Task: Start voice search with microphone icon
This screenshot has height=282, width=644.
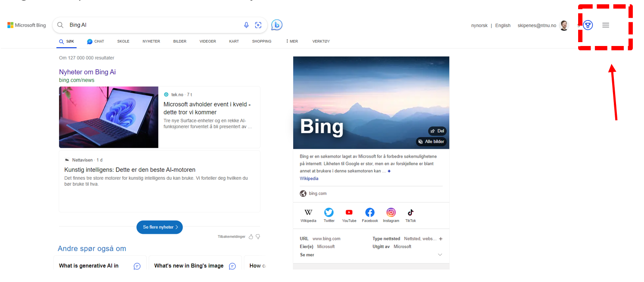Action: coord(246,25)
